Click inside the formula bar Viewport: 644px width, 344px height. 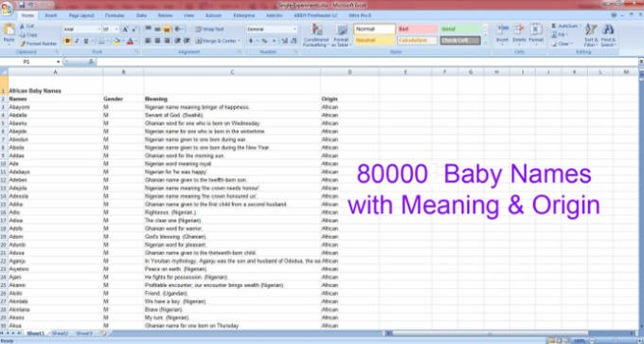(367, 62)
